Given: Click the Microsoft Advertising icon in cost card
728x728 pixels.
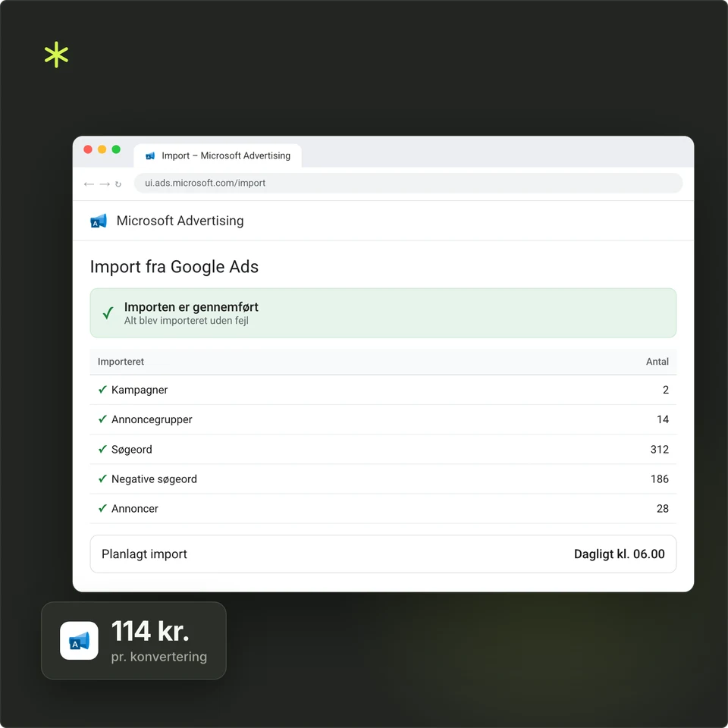Looking at the screenshot, I should [79, 641].
